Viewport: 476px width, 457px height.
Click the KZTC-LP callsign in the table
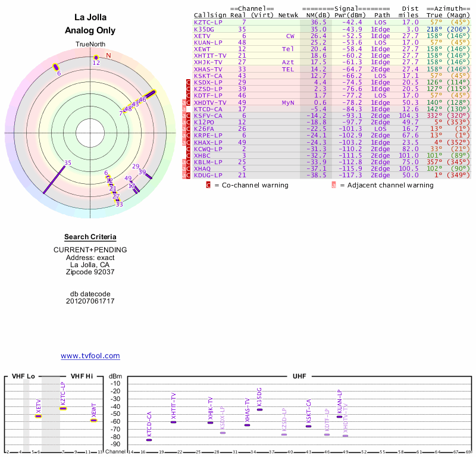point(208,22)
